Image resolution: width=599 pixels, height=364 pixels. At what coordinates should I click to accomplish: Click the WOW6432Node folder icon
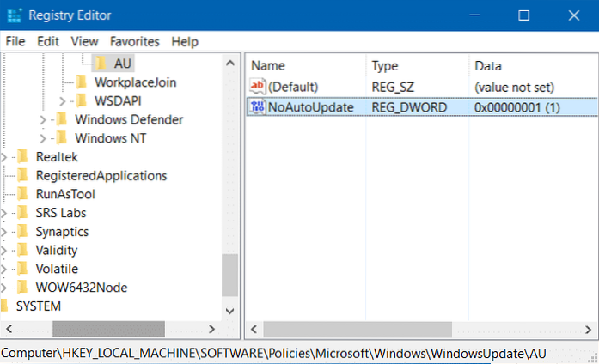point(23,288)
